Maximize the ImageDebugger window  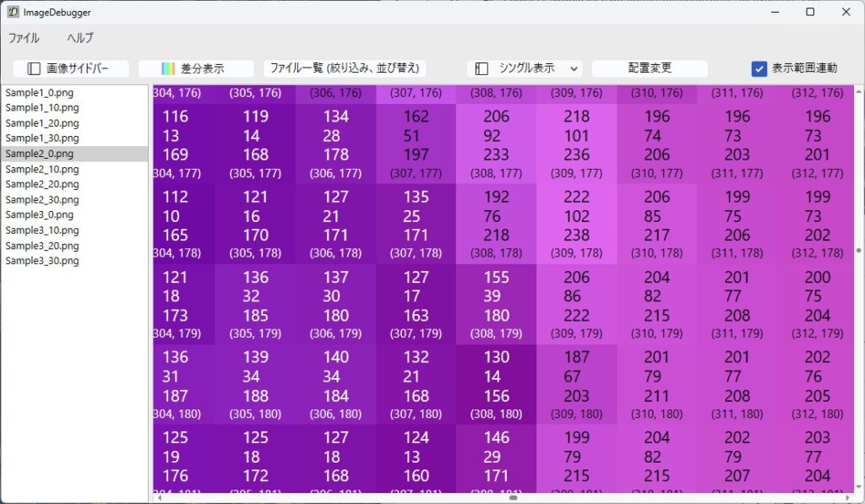click(810, 13)
